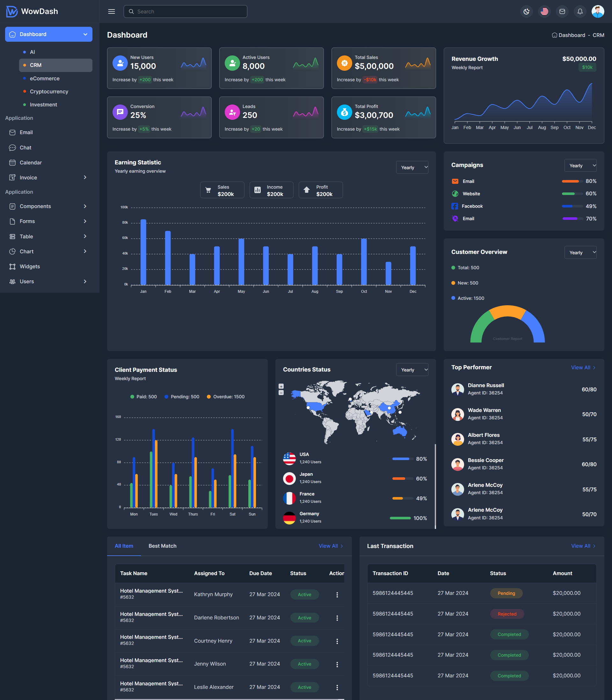This screenshot has height=700, width=612.
Task: Open notifications via the bell icon
Action: tap(579, 11)
